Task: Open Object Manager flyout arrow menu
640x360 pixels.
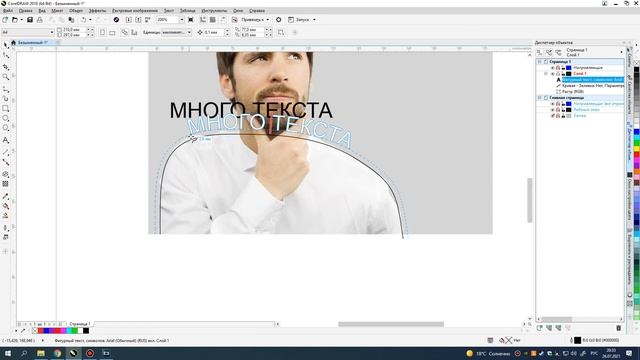Action: point(622,52)
